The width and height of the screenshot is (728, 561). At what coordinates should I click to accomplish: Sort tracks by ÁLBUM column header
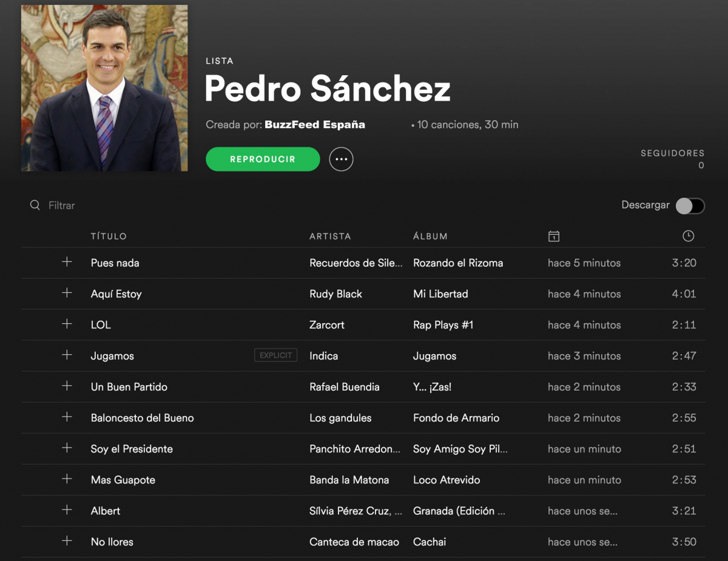click(430, 236)
